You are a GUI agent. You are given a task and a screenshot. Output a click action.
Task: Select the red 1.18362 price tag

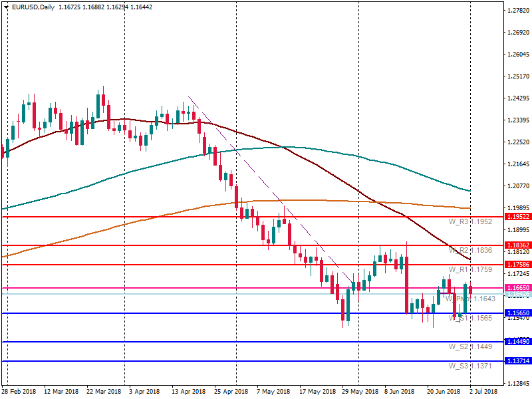[x=518, y=245]
